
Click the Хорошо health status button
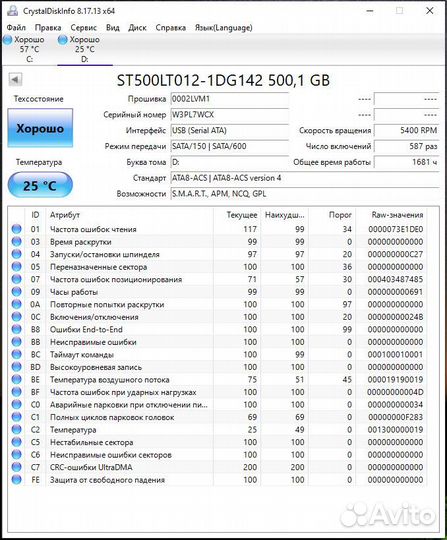[x=40, y=128]
